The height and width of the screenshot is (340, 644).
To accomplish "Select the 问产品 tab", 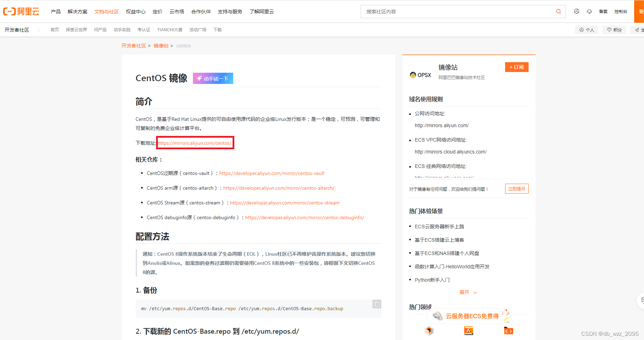I will (100, 30).
